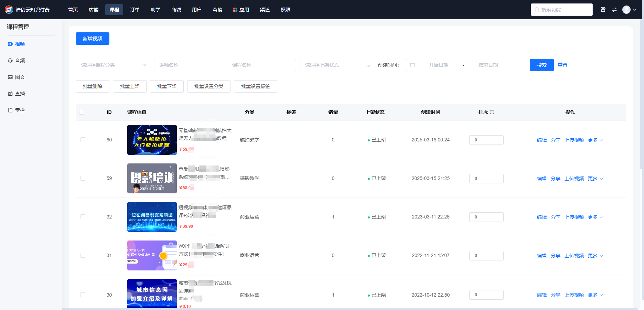Screen dimensions: 644x310
Task: Open the 视频 sidebar item
Action: (x=16, y=44)
